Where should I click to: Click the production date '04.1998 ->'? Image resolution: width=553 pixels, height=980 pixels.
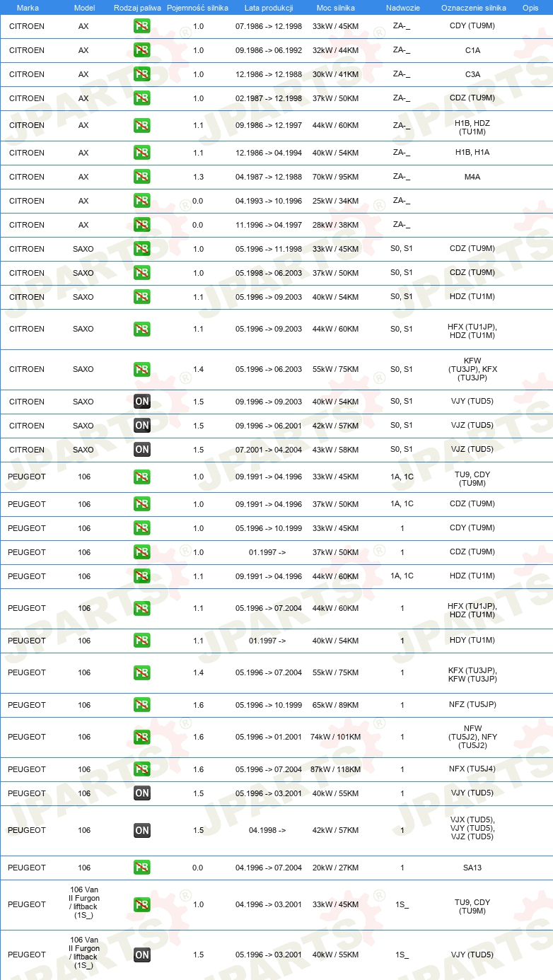pos(267,830)
